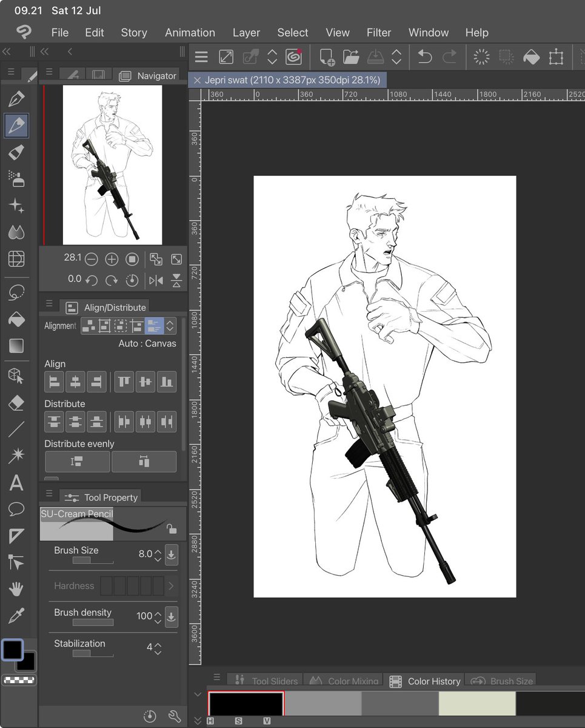
Task: Select the Correct line tool
Action: tap(16, 562)
